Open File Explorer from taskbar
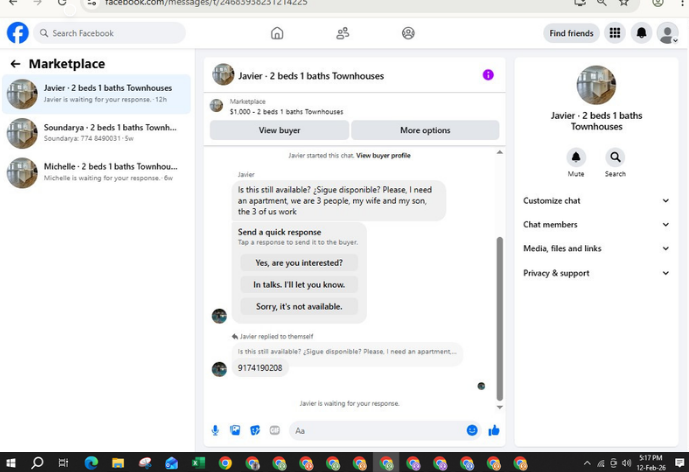689x472 pixels. 118,463
